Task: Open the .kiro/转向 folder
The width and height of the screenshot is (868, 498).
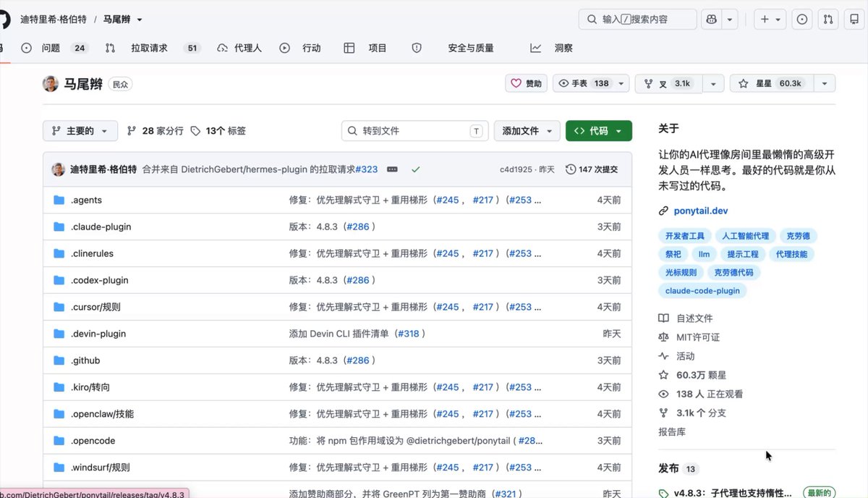Action: [x=90, y=387]
